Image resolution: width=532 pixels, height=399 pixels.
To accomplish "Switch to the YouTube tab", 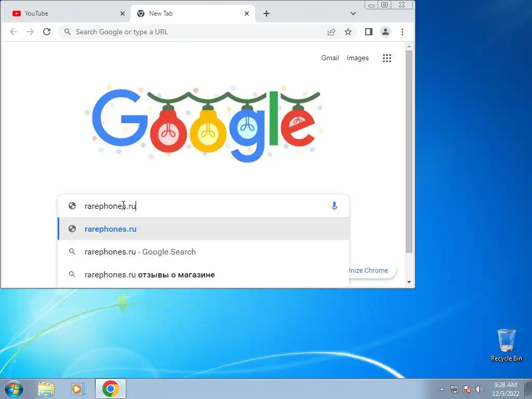I will pyautogui.click(x=65, y=14).
